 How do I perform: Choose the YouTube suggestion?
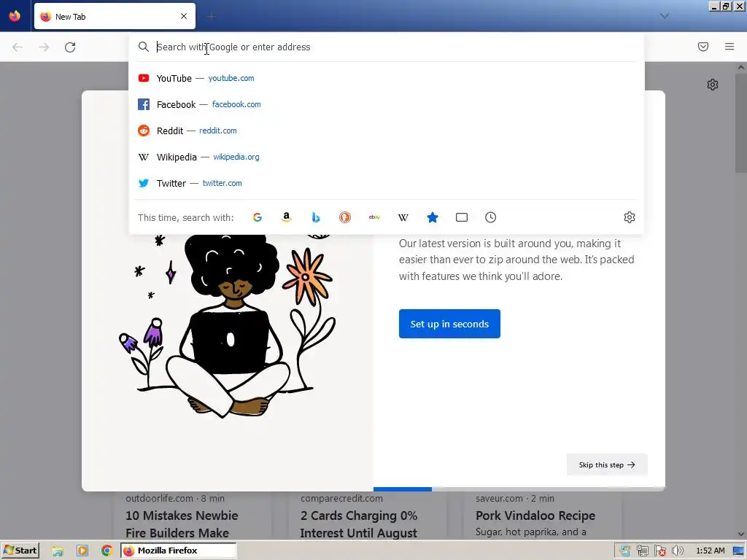387,78
